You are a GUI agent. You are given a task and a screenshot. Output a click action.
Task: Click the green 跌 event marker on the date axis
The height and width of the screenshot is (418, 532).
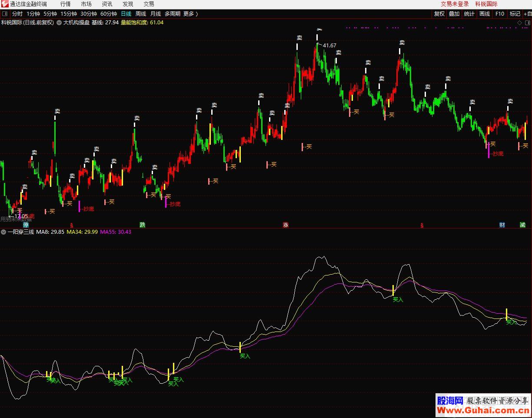[143, 225]
